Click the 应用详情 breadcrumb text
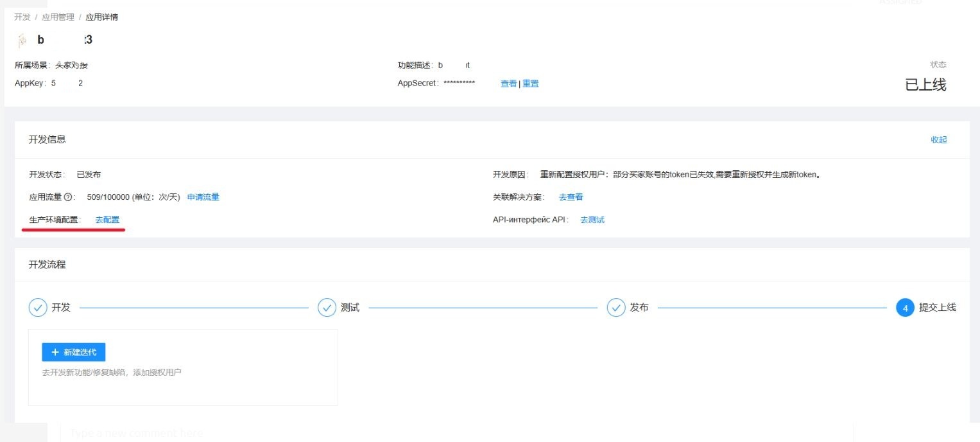The width and height of the screenshot is (980, 442). [x=101, y=17]
